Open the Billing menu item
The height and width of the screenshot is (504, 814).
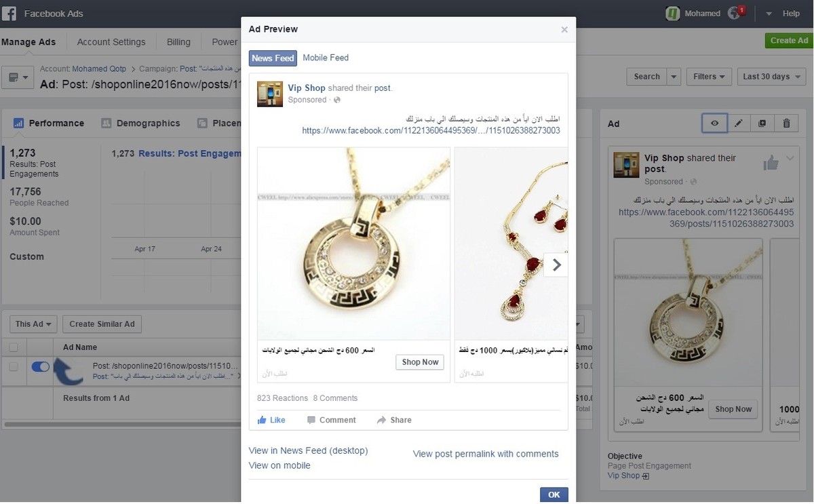[x=178, y=42]
